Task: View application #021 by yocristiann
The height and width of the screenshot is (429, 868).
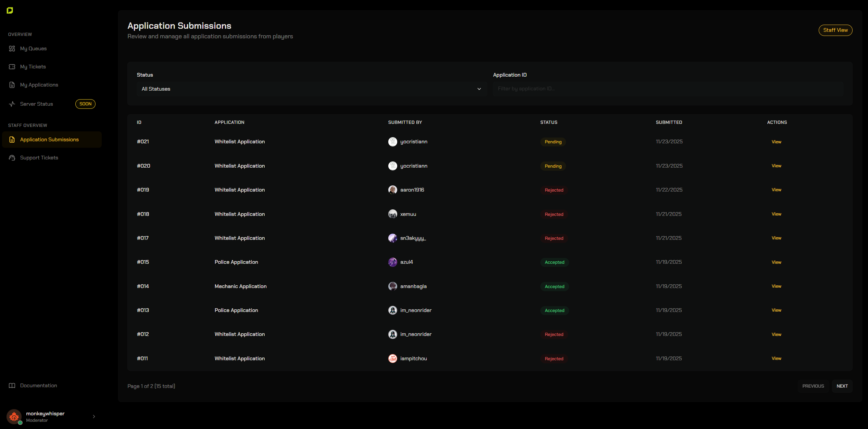Action: coord(776,142)
